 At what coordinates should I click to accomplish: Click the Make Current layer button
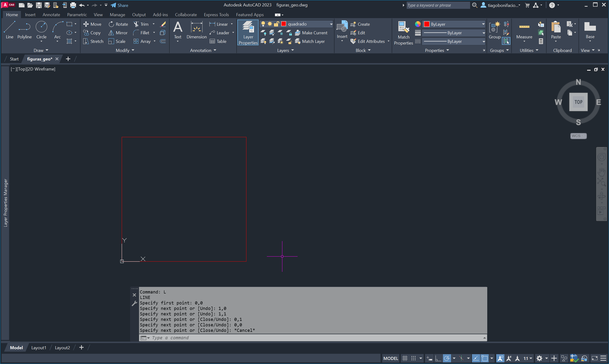tap(311, 33)
